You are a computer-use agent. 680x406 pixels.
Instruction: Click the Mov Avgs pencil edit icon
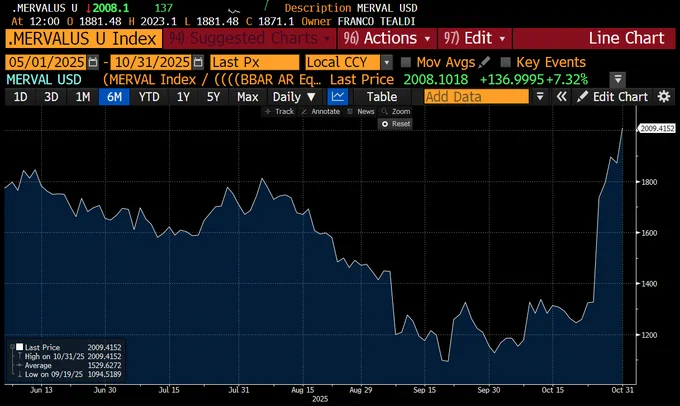click(484, 62)
